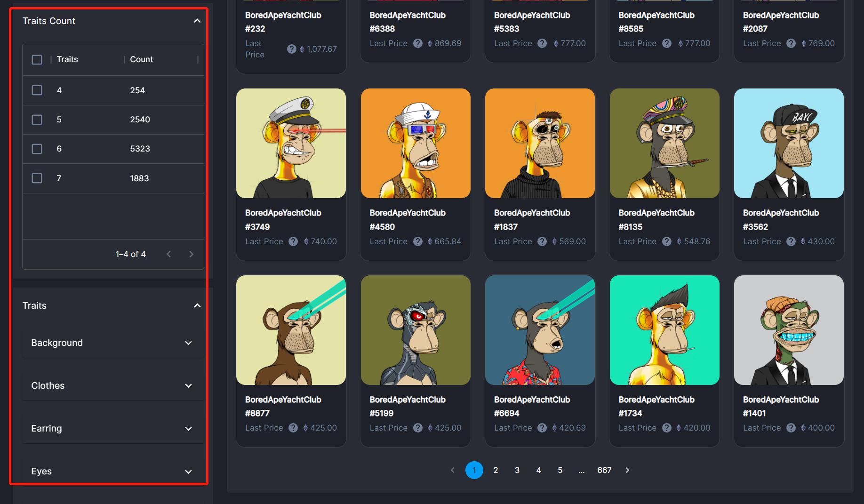Image resolution: width=864 pixels, height=504 pixels.
Task: Click next page arrow in gallery pagination
Action: pyautogui.click(x=627, y=470)
